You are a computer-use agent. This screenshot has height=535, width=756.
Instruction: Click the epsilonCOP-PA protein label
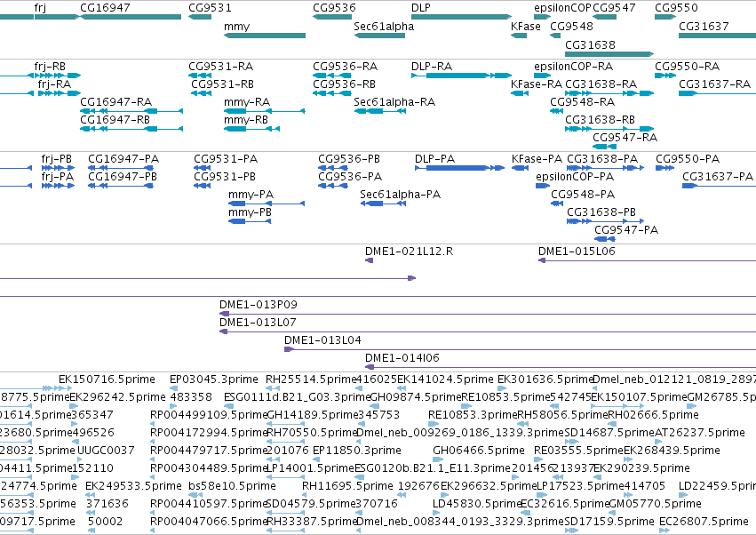click(x=575, y=177)
